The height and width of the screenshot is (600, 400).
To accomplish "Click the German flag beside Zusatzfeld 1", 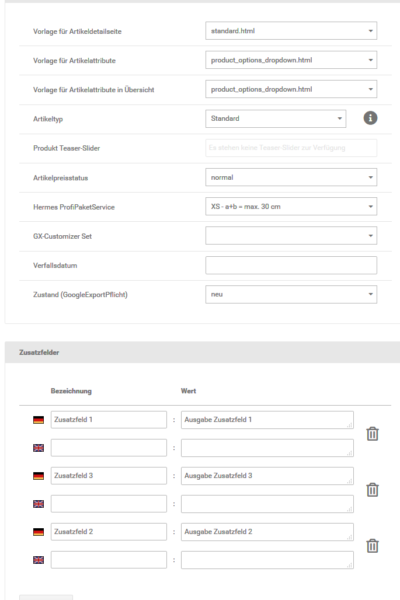I will point(38,420).
